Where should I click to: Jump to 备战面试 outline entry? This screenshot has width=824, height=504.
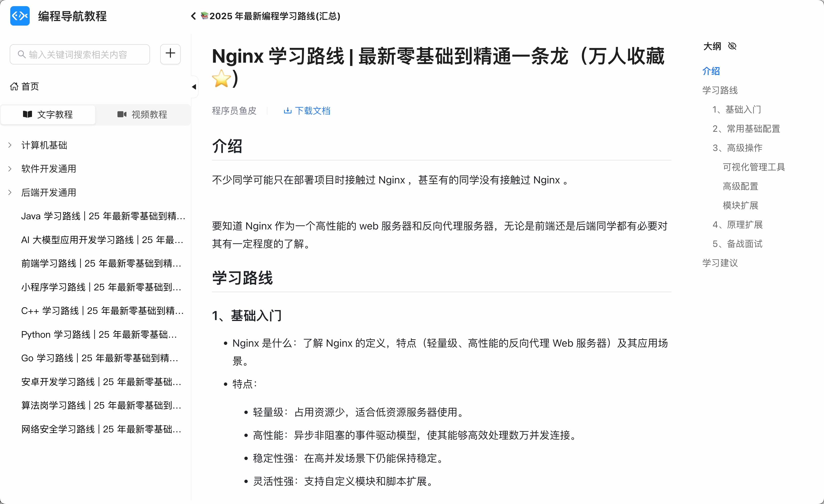point(738,244)
